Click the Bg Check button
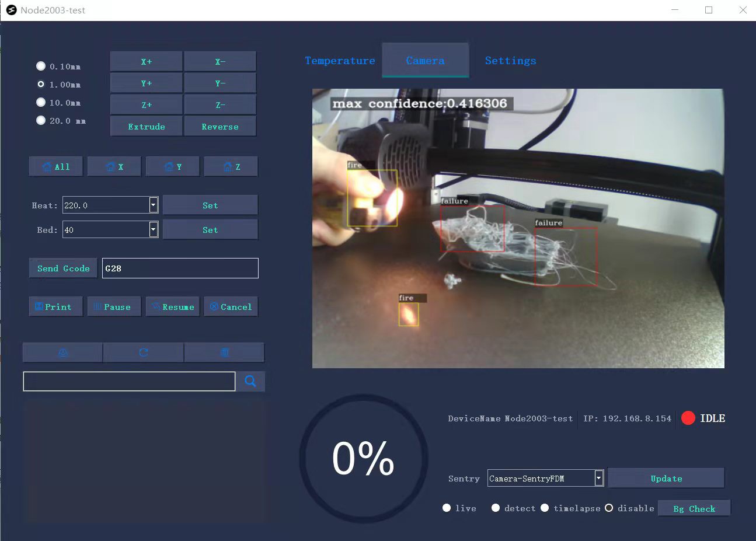Screen dimensions: 756x541 pyautogui.click(x=694, y=508)
